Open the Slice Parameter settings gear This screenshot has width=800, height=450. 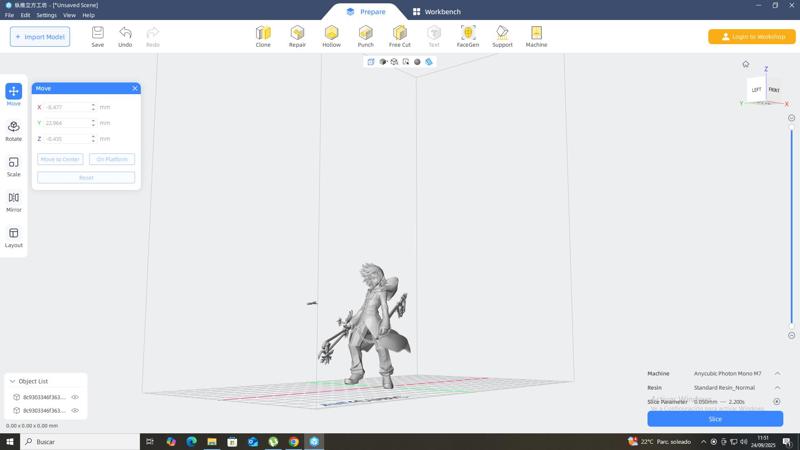click(777, 402)
